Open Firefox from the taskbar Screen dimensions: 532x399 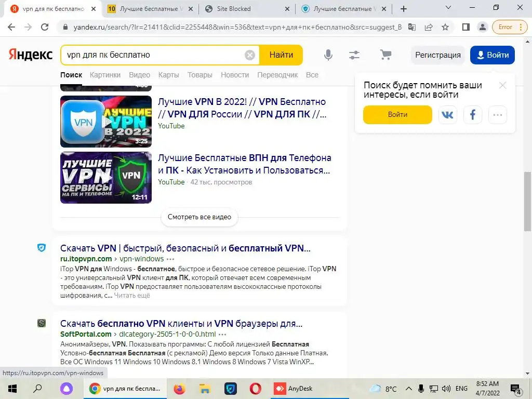click(x=179, y=389)
